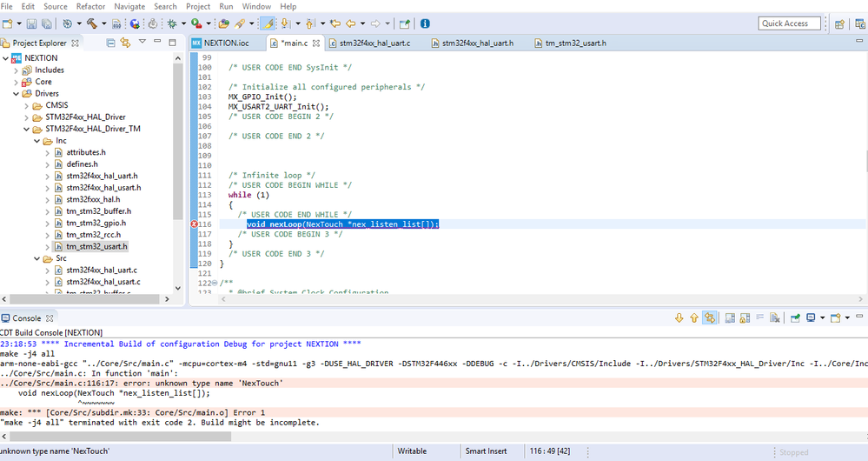Click the Collapse All icon in Project Explorer

click(110, 43)
